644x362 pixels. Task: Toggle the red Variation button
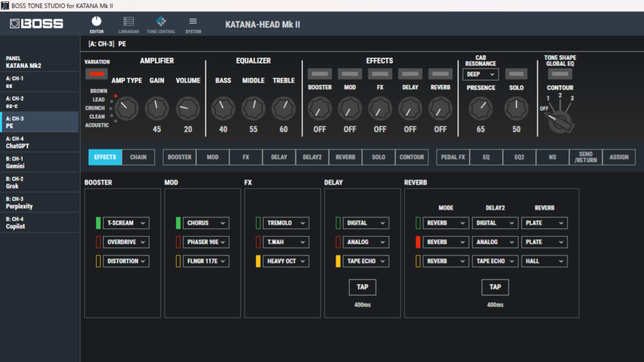pos(96,74)
